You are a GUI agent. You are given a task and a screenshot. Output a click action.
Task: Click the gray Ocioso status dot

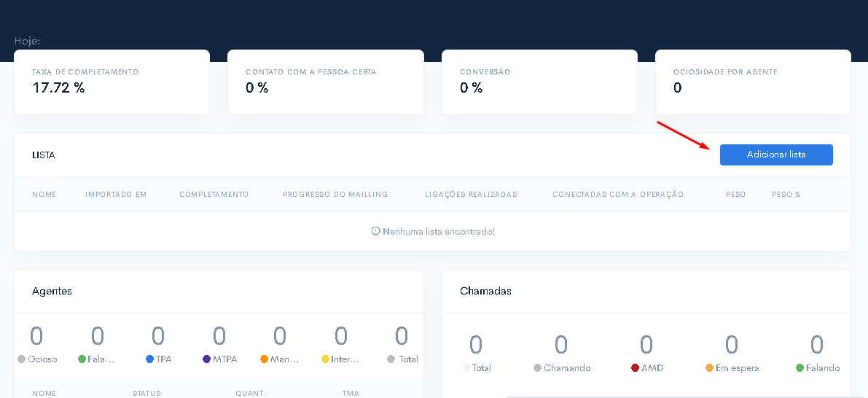[x=22, y=359]
